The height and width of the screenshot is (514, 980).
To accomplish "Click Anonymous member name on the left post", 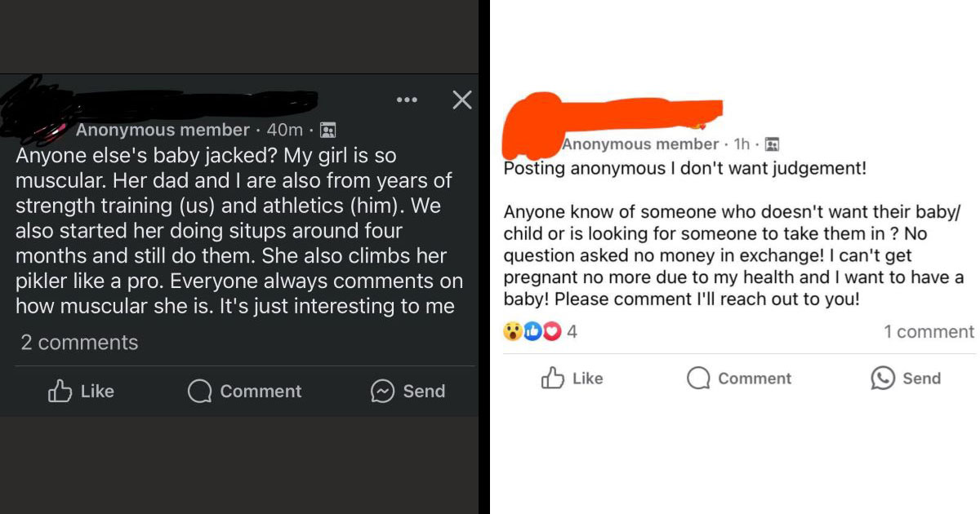I will 163,129.
